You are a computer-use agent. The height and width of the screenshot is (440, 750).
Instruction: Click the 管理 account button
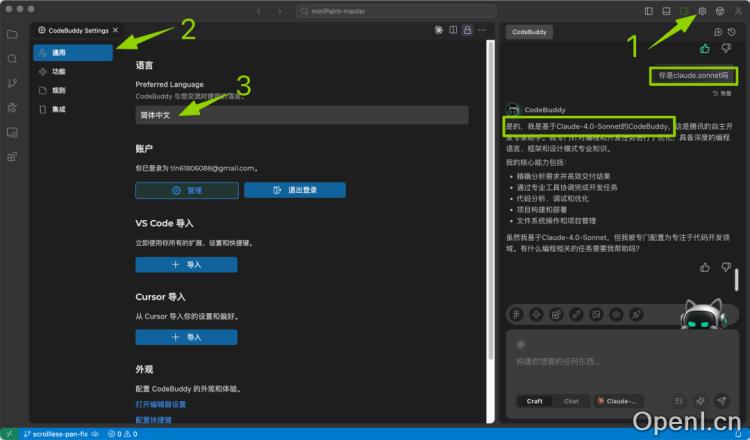tap(187, 190)
